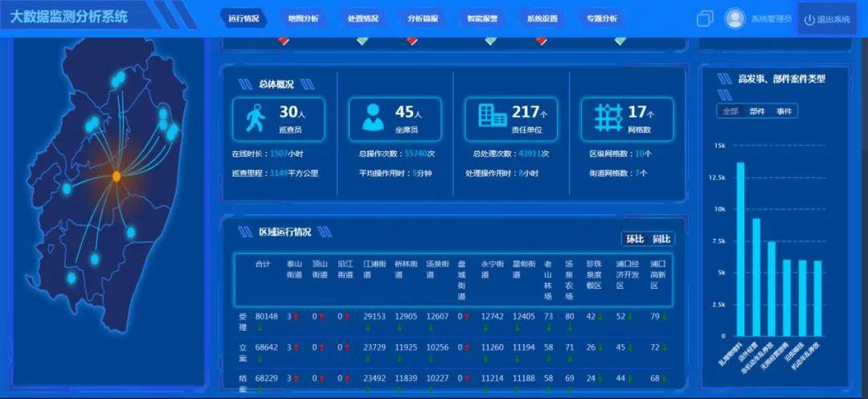868x399 pixels.
Task: Select the 部件 filter option
Action: click(757, 111)
